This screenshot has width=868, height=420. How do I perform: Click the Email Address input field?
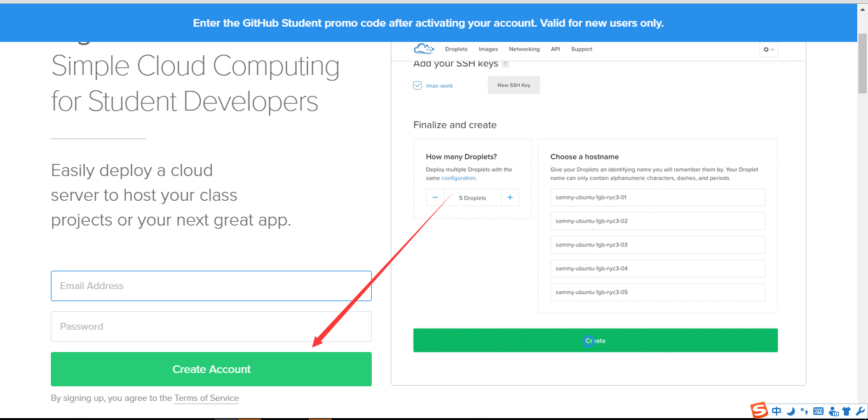coord(211,286)
